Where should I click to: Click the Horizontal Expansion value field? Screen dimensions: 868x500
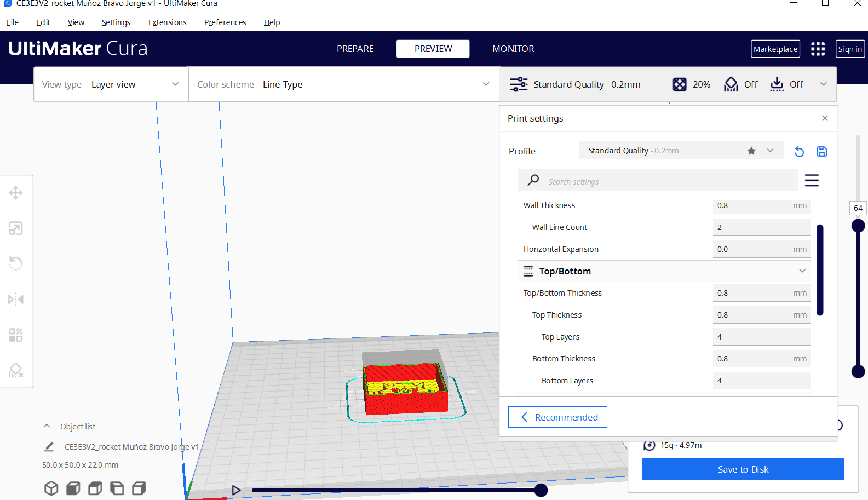coord(762,249)
